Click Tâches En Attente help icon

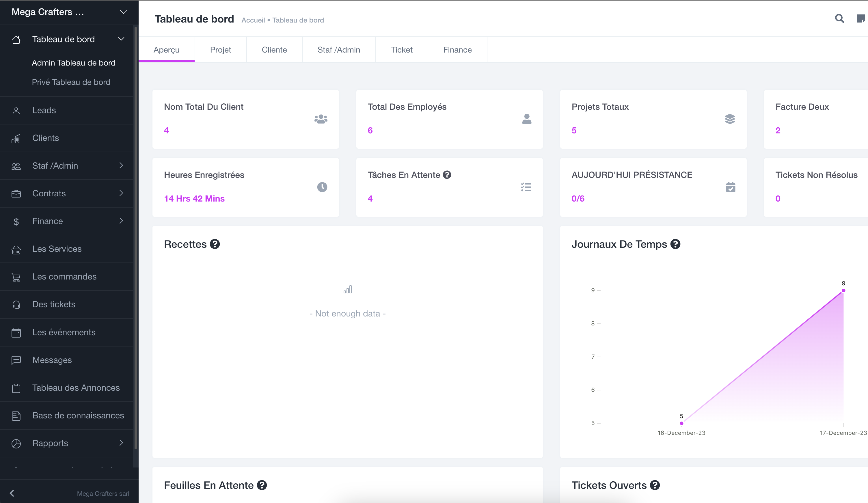pos(447,175)
